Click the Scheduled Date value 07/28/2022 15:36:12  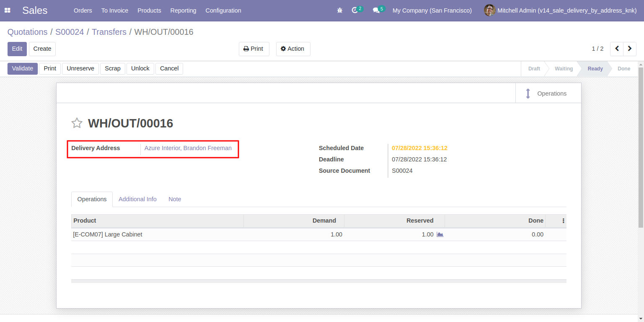coord(419,148)
